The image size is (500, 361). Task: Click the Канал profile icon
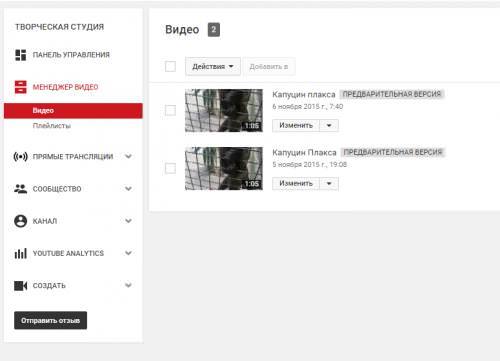(20, 221)
